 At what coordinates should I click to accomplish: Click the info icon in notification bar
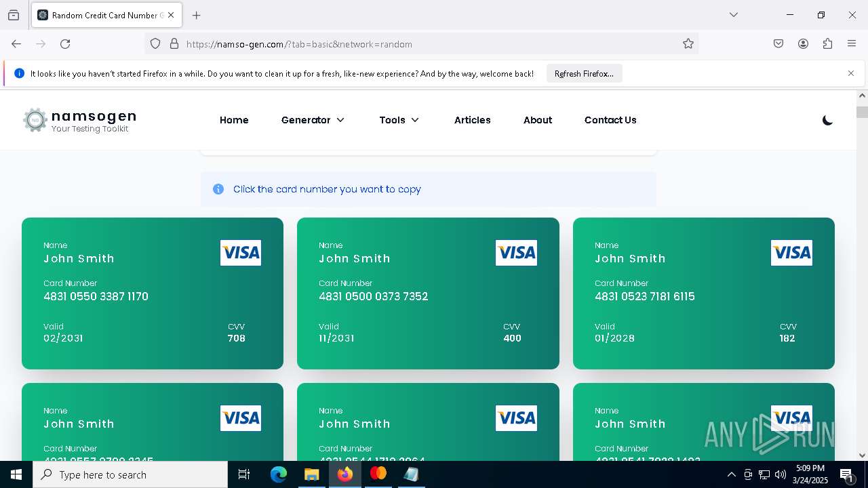pos(19,73)
